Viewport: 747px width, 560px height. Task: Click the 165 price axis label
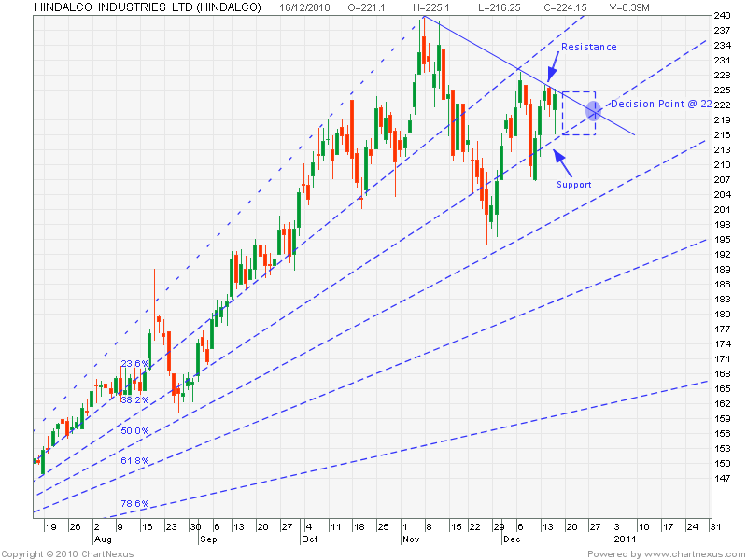722,388
